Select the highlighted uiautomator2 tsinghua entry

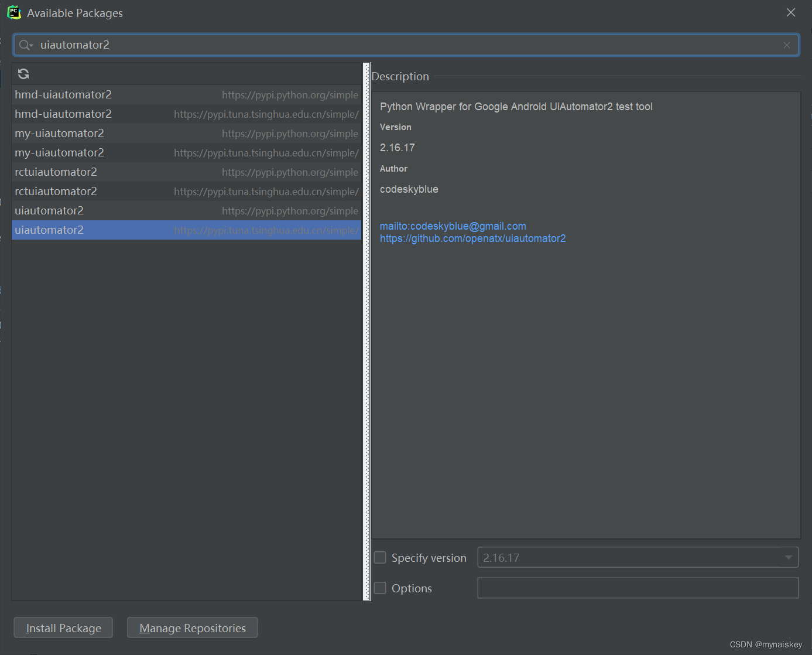click(49, 230)
